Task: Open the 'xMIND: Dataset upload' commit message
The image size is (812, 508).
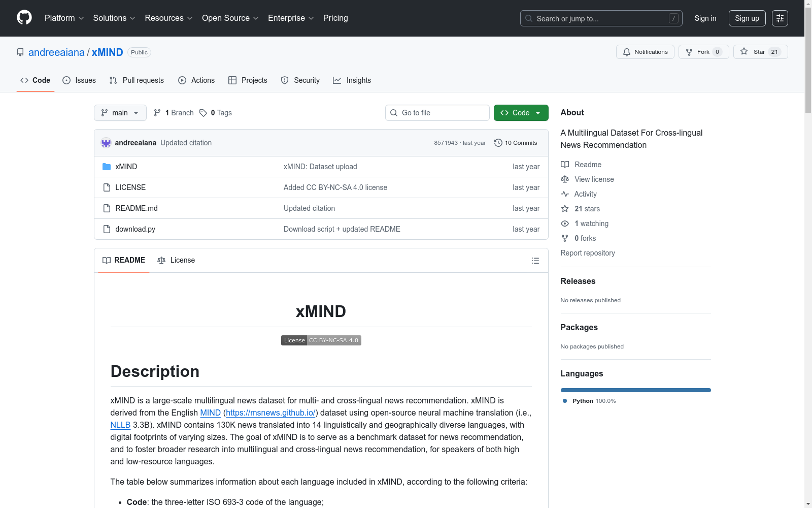Action: [x=320, y=167]
